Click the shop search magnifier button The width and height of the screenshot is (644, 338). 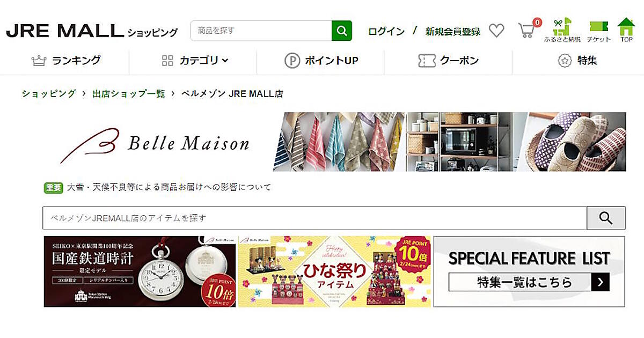point(606,218)
